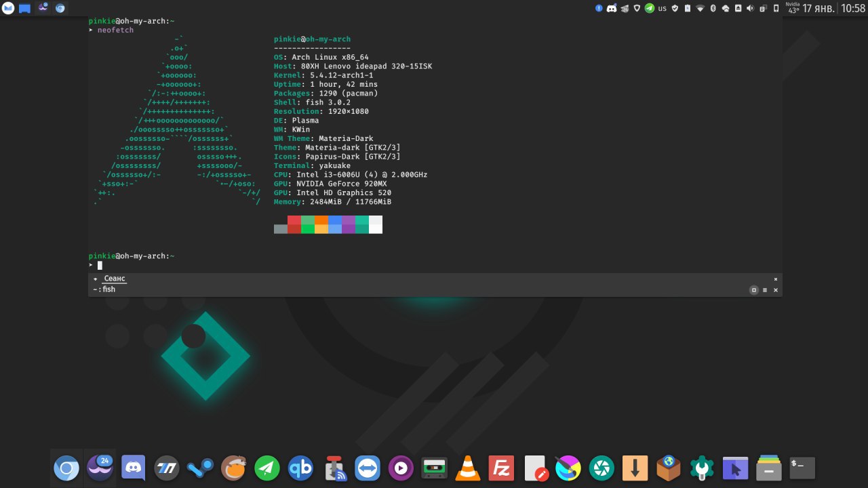Viewport: 868px width, 488px height.
Task: Open the dark circular 77 app dock icon
Action: [167, 468]
